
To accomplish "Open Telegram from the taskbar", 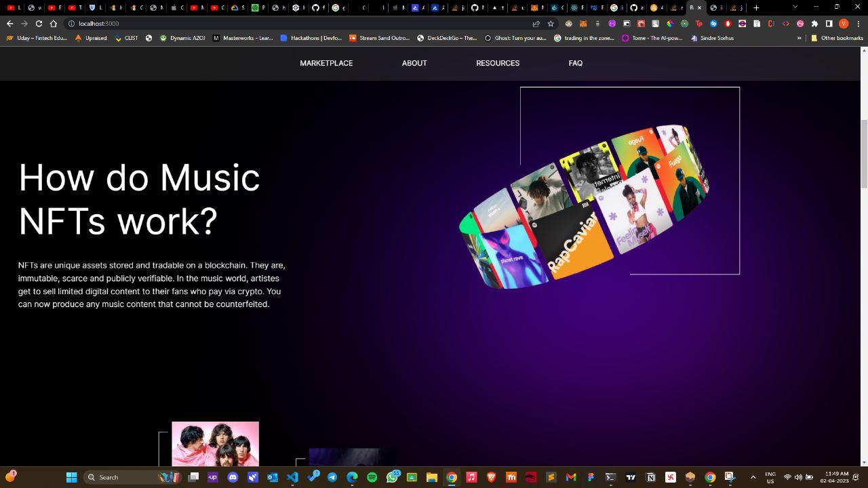I will tap(332, 477).
